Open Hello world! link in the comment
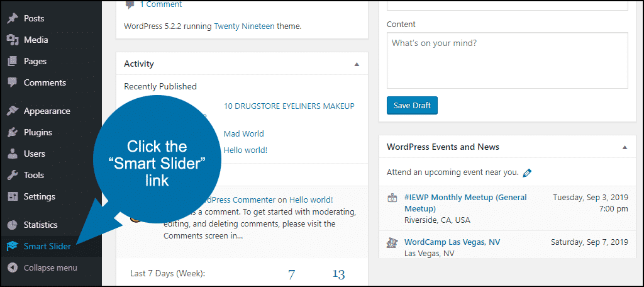The width and height of the screenshot is (644, 287). [x=311, y=200]
